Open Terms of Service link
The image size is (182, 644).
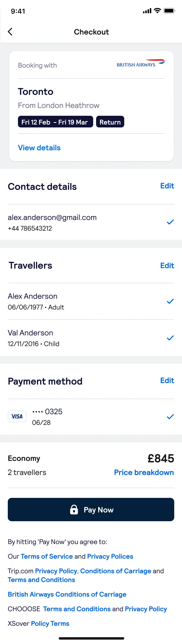47,556
